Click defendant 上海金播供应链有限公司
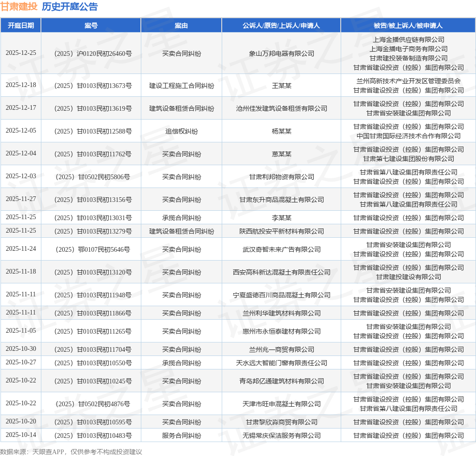 [408, 40]
